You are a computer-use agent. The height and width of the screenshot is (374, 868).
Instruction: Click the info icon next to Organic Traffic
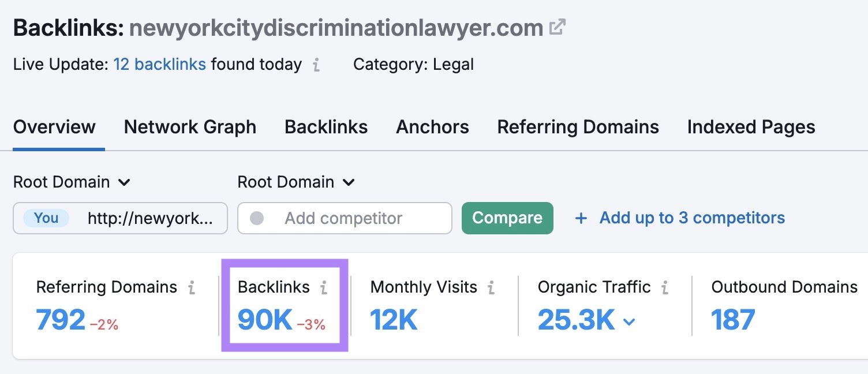pyautogui.click(x=665, y=287)
